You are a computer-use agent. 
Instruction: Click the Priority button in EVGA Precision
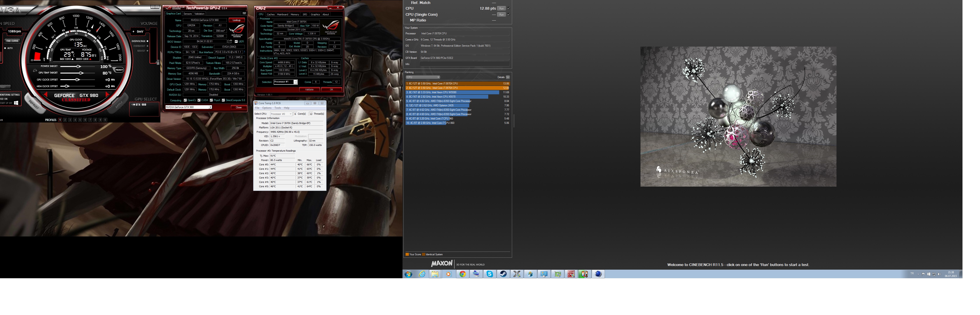(x=119, y=70)
